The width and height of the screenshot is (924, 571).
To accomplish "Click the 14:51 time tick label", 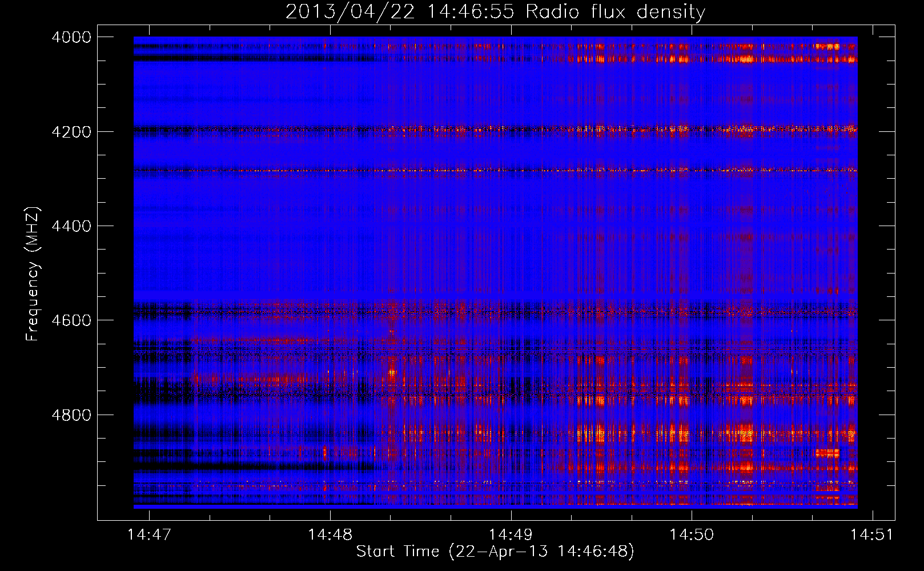I will tap(872, 534).
